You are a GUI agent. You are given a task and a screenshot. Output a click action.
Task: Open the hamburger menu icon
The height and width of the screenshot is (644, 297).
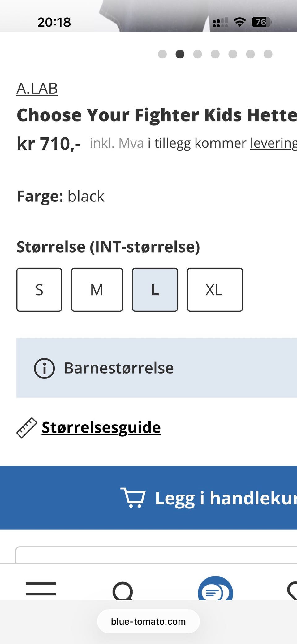click(x=41, y=589)
